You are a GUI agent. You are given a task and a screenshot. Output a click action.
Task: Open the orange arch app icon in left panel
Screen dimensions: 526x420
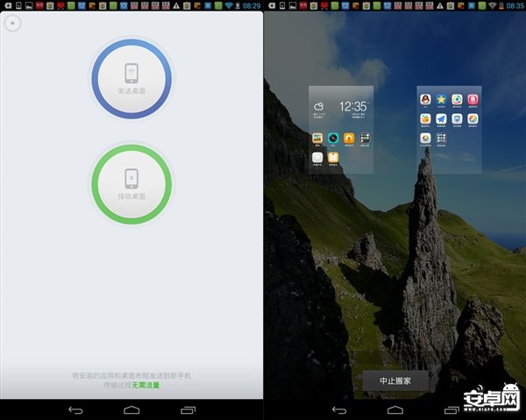tap(349, 139)
